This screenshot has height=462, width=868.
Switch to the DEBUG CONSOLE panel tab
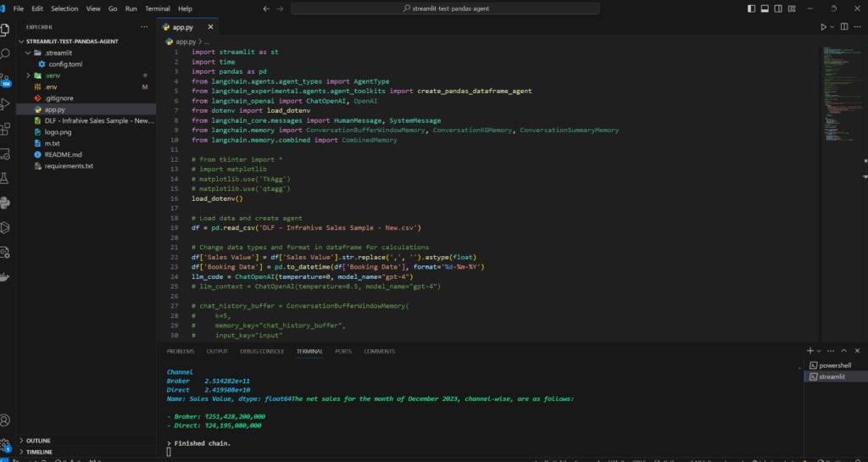(260, 351)
